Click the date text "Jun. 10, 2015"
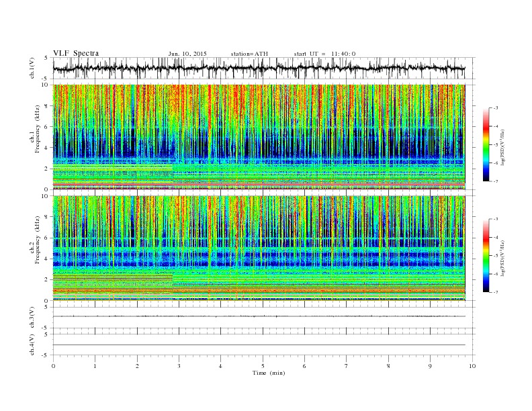This screenshot has width=532, height=411. (187, 54)
